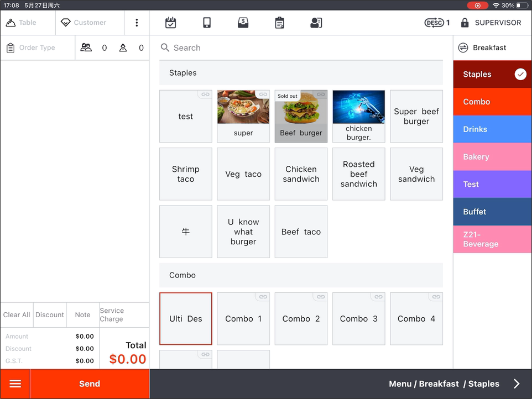This screenshot has height=399, width=532.
Task: Add the chicken burger item with image
Action: point(358,117)
